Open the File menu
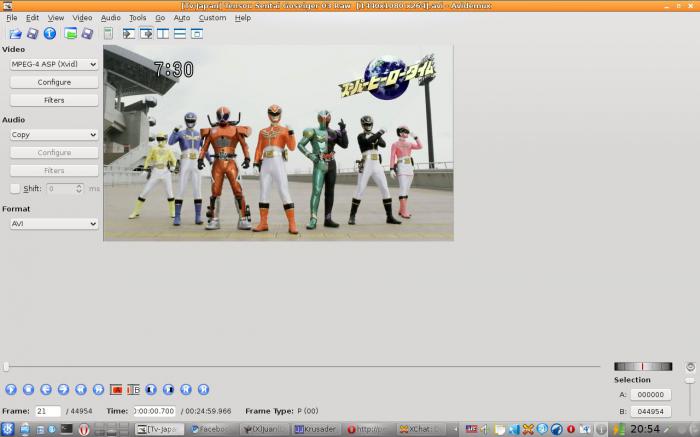 click(12, 18)
